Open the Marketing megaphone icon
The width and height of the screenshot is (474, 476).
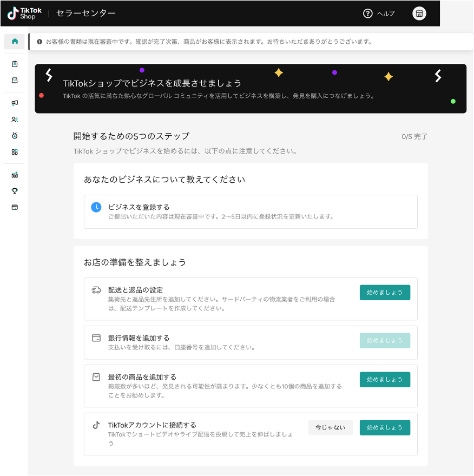(15, 103)
